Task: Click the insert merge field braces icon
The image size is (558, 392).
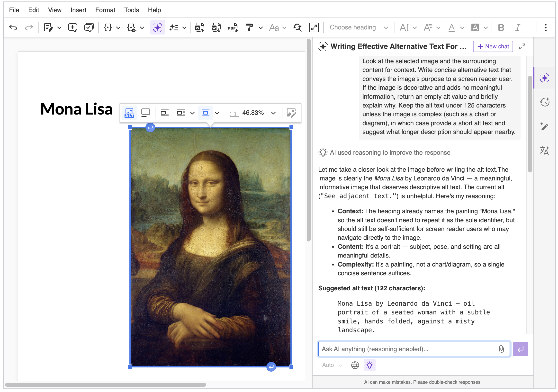Action: coord(108,27)
